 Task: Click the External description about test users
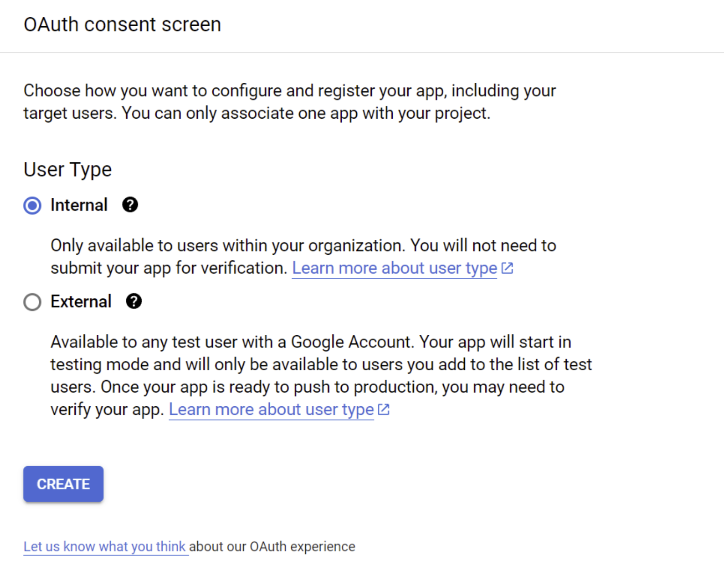click(321, 375)
